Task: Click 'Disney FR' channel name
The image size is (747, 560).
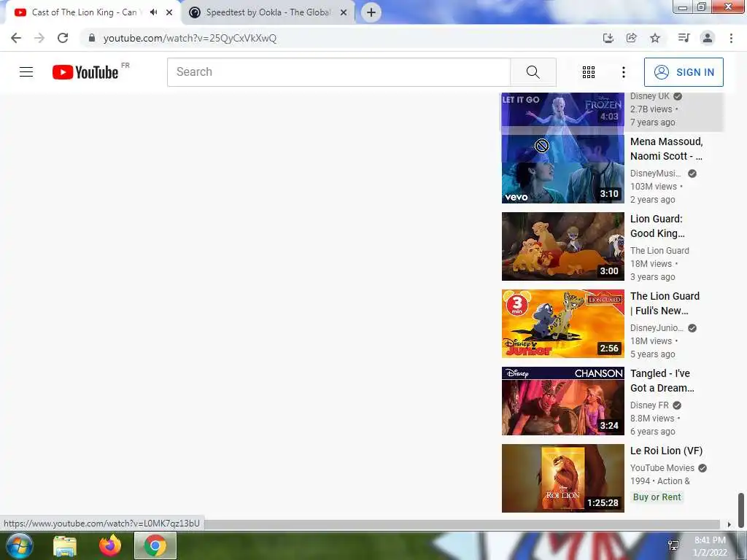Action: (x=649, y=405)
